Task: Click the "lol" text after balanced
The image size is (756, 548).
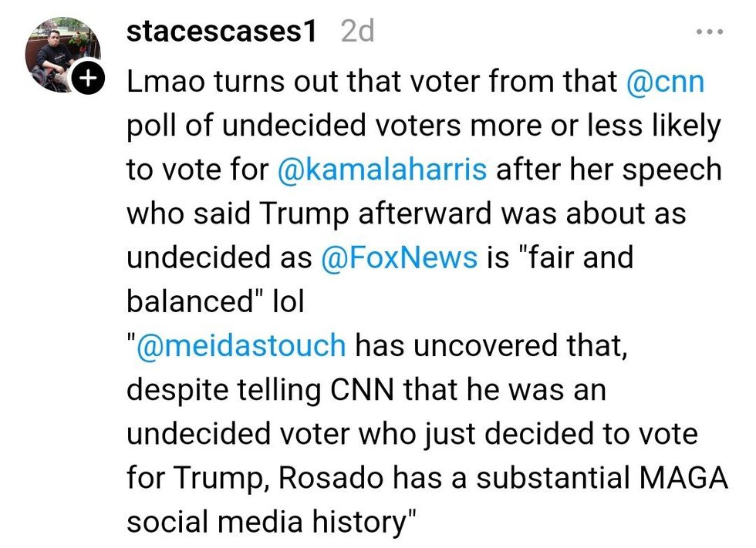Action: coord(287,301)
